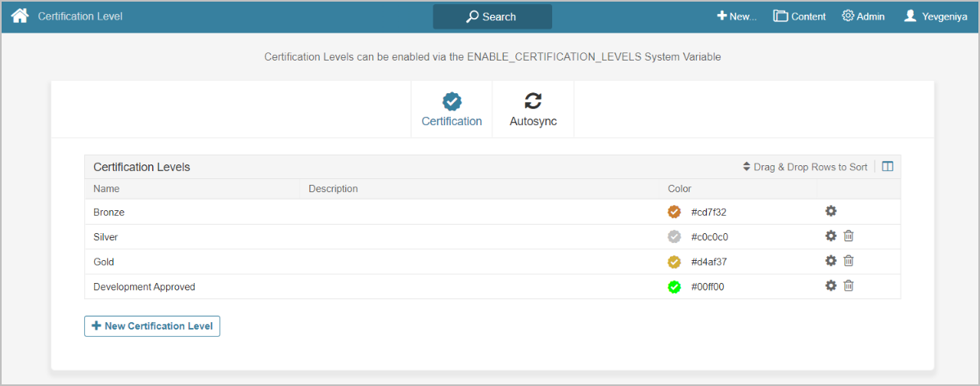Viewport: 980px width, 386px height.
Task: Switch to the Certification tab
Action: point(452,110)
